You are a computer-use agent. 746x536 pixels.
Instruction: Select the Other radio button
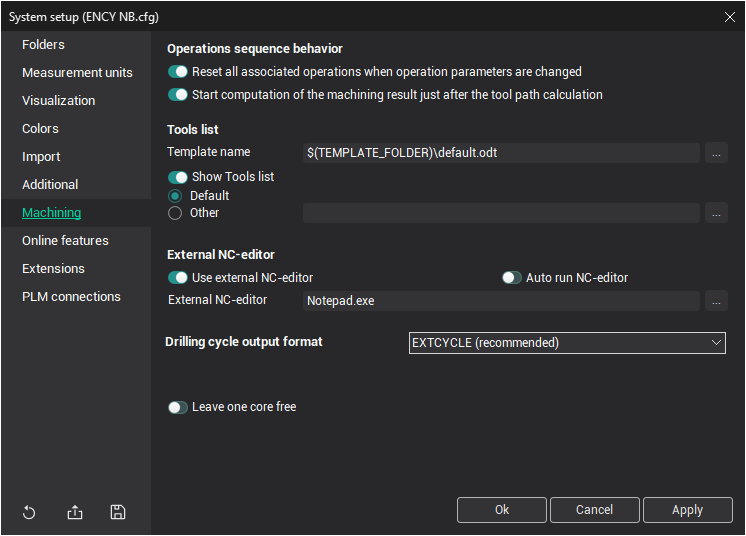tap(175, 213)
